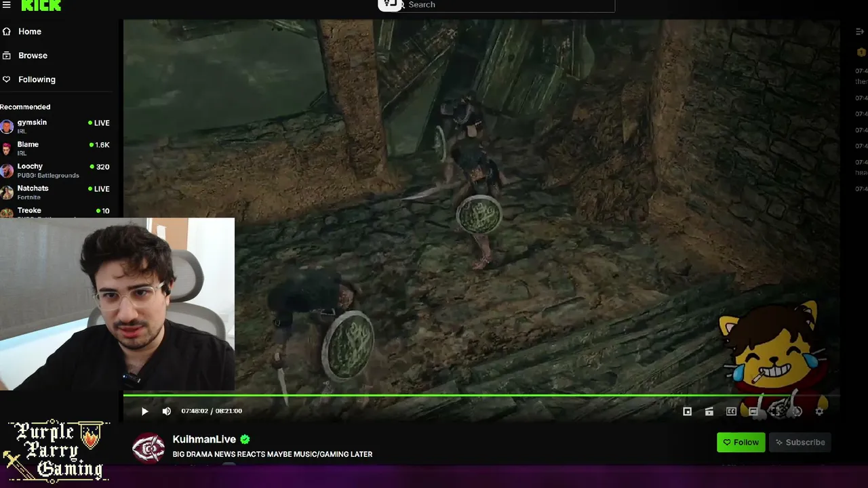Seek on the green video progress bar

pos(481,395)
